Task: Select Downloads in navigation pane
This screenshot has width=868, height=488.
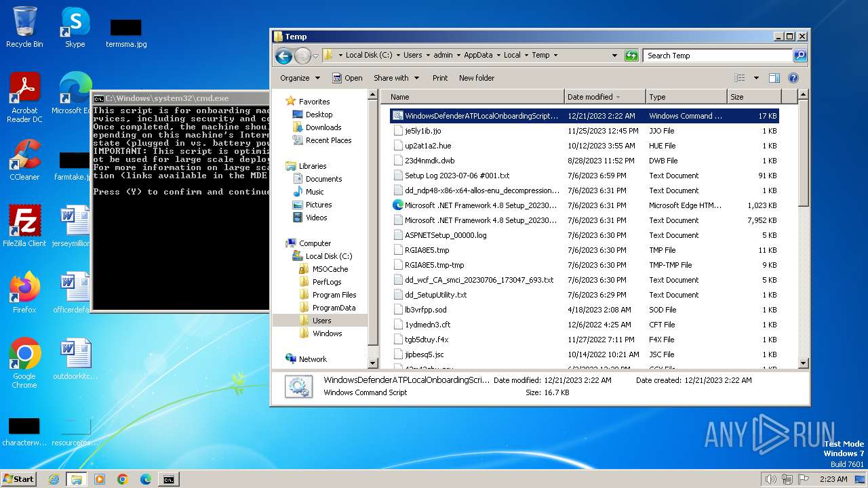Action: pyautogui.click(x=323, y=127)
